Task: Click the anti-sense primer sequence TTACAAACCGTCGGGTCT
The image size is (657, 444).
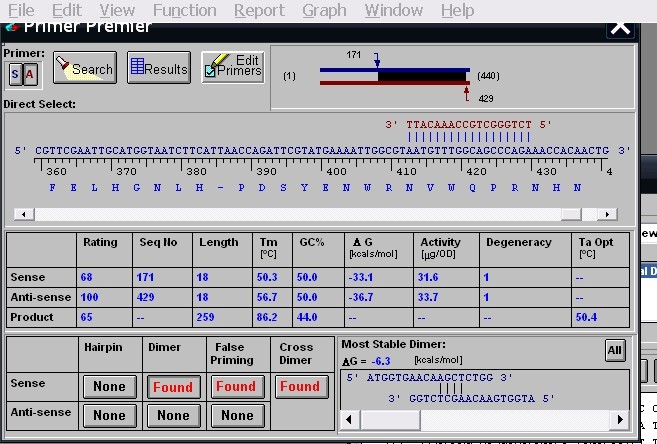Action: (x=469, y=125)
